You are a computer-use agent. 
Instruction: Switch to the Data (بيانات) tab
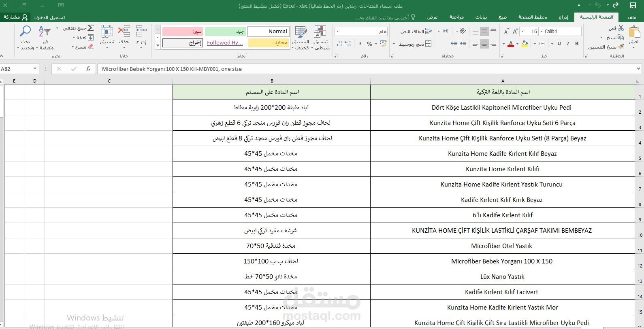481,17
